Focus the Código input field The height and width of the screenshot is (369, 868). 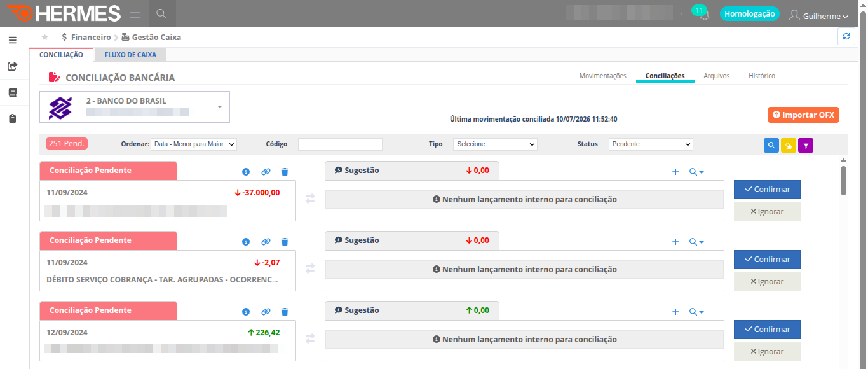[340, 144]
